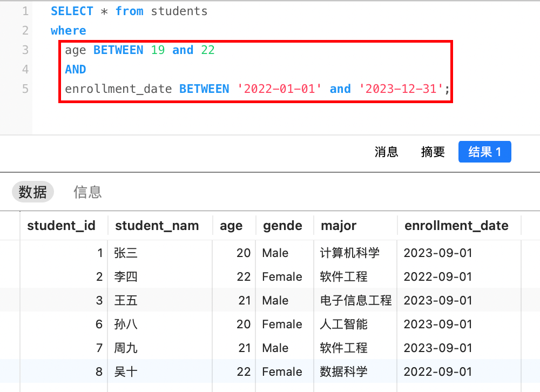Click enrollment_date identifier in the query

tap(118, 89)
